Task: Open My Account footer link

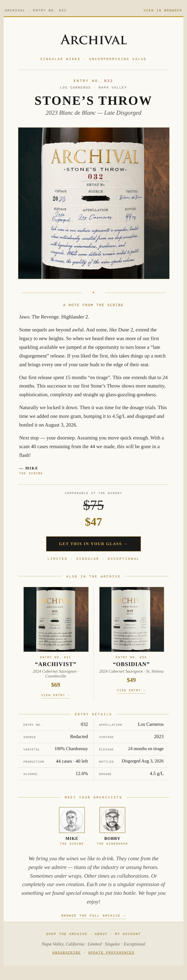Action: click(128, 934)
